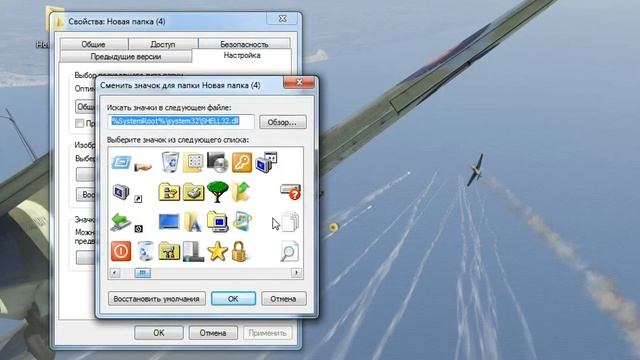
Task: Close the change icon dialog
Action: pyautogui.click(x=299, y=82)
